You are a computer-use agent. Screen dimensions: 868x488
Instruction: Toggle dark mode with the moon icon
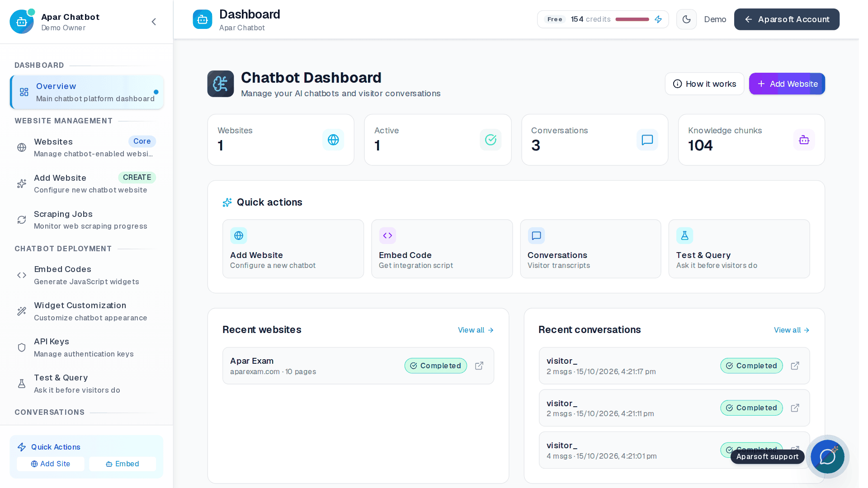pos(686,19)
